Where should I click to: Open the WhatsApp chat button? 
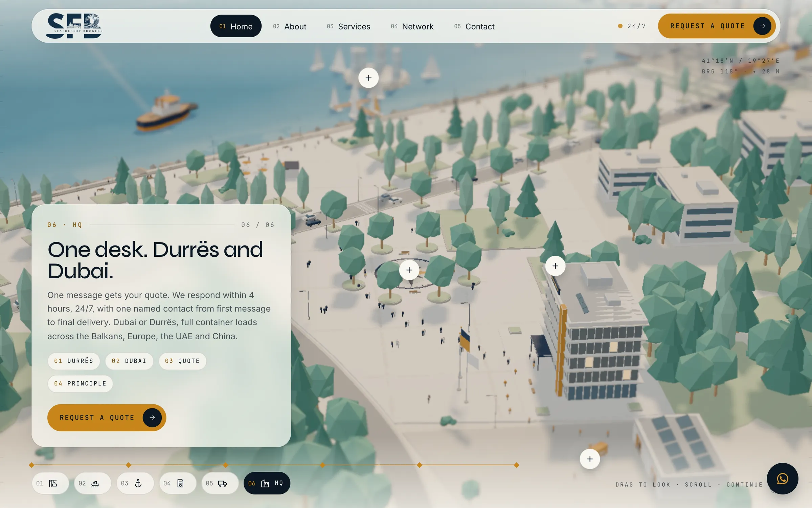pyautogui.click(x=782, y=479)
